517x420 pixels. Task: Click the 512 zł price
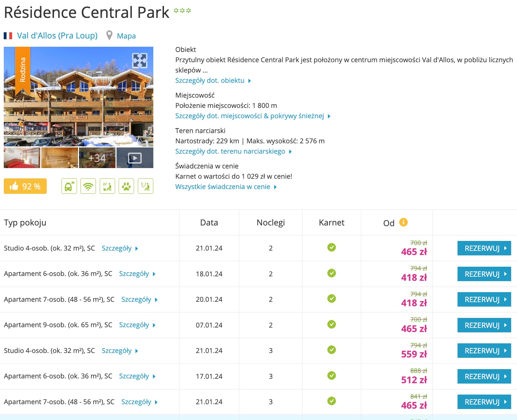click(x=414, y=380)
